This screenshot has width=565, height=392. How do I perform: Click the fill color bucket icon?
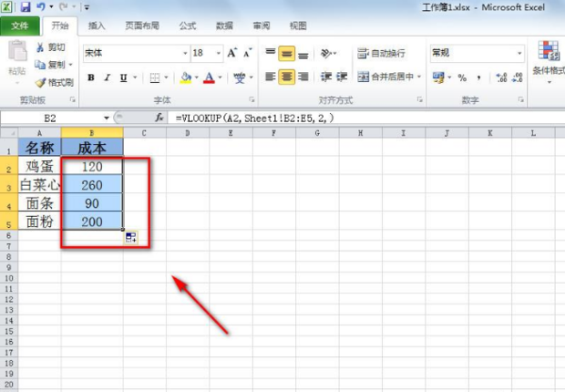[x=186, y=77]
